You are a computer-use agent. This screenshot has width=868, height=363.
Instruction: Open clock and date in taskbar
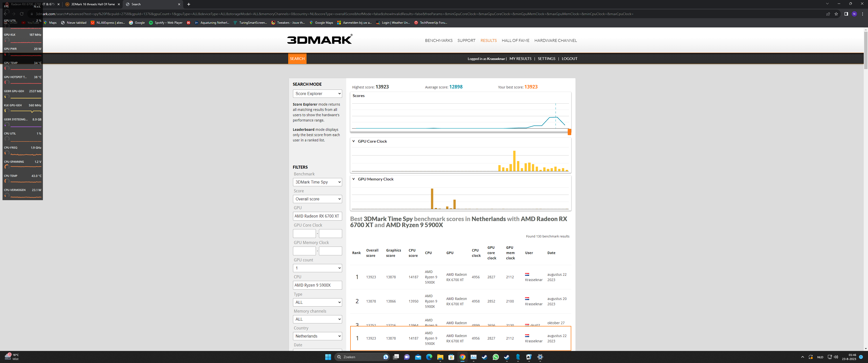point(849,357)
